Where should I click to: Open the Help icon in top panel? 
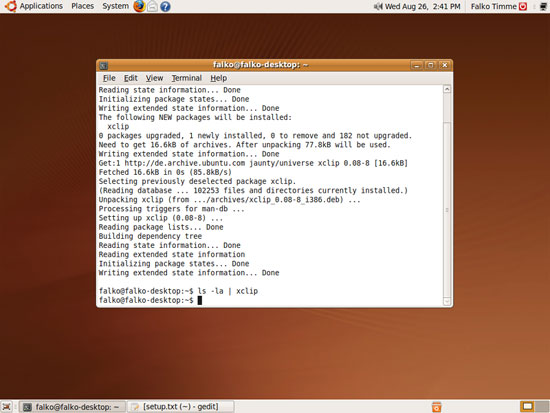click(165, 6)
